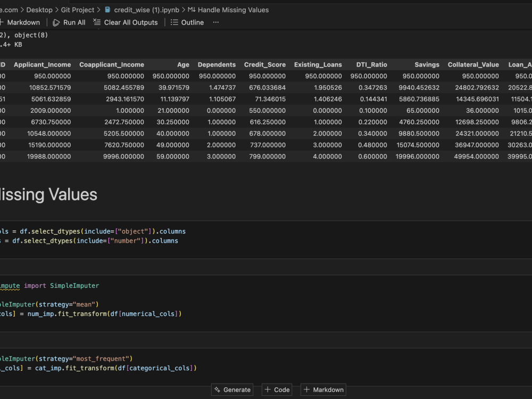Click the DTI_Ratio column header
532x399 pixels.
pos(371,64)
